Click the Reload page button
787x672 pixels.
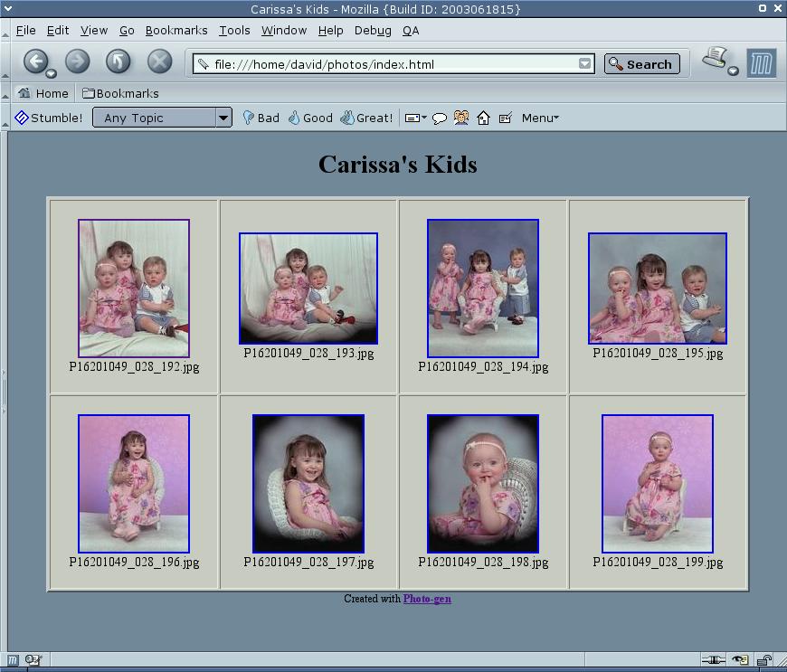coord(119,62)
